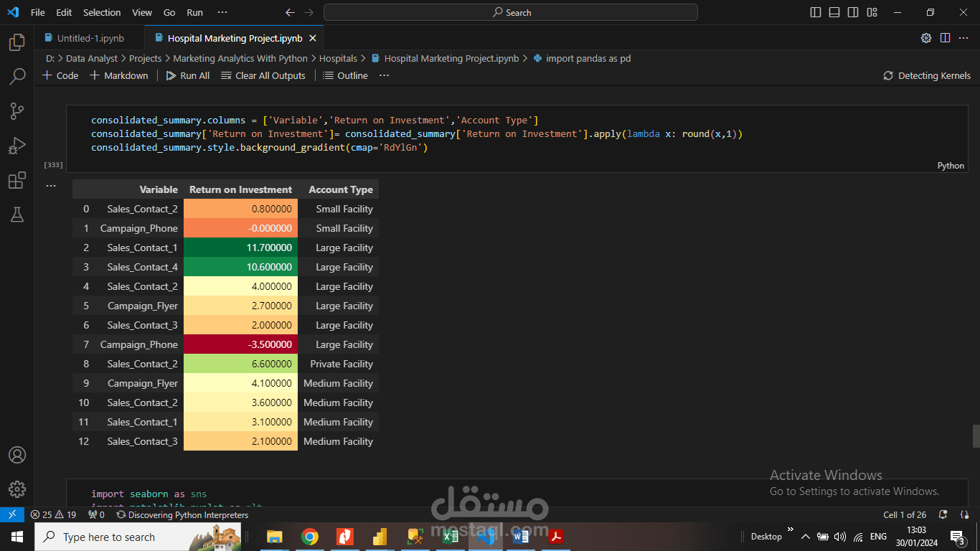Expand Marketing Analytics With Python breadcrumb

click(x=240, y=58)
